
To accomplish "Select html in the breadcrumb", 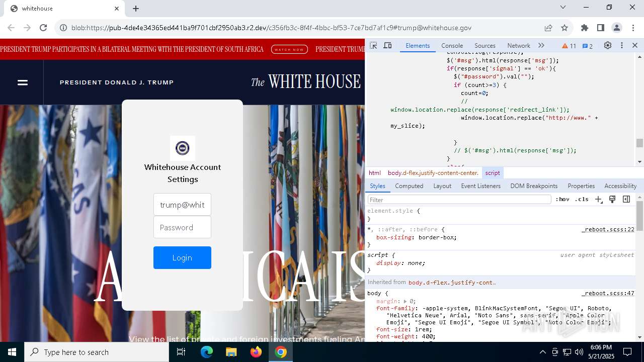I will point(375,173).
